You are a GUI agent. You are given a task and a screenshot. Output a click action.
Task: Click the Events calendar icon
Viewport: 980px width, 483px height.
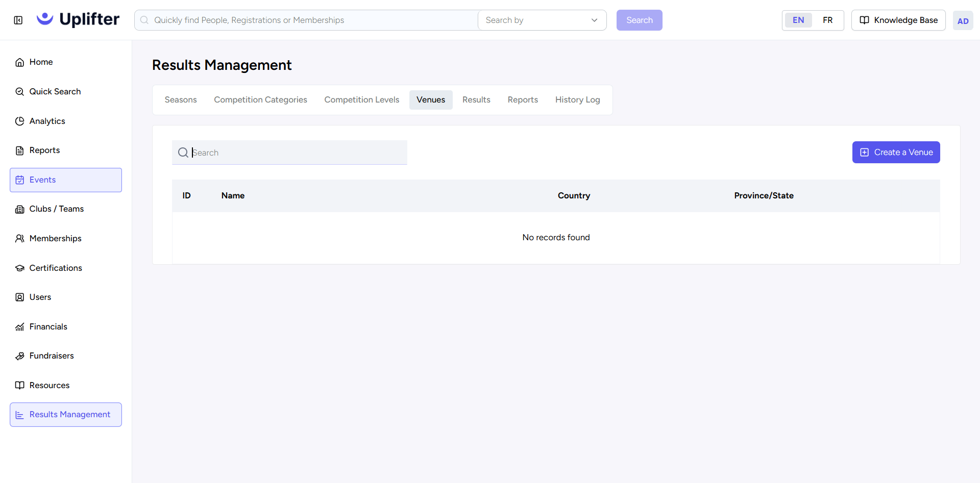pos(20,180)
